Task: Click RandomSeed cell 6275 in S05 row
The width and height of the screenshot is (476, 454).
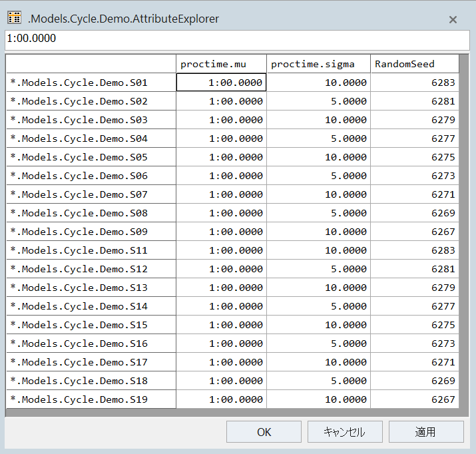Action: click(x=415, y=157)
